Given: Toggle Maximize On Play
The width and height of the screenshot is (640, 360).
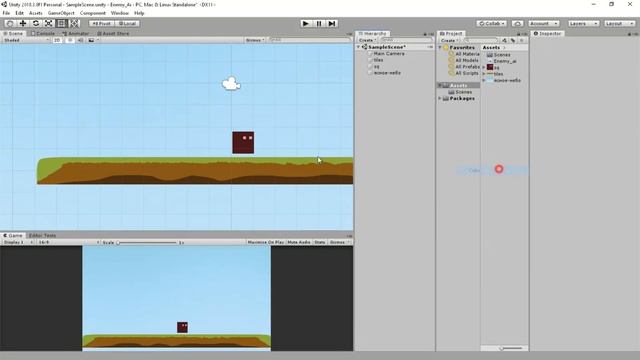Looking at the screenshot, I should 266,242.
